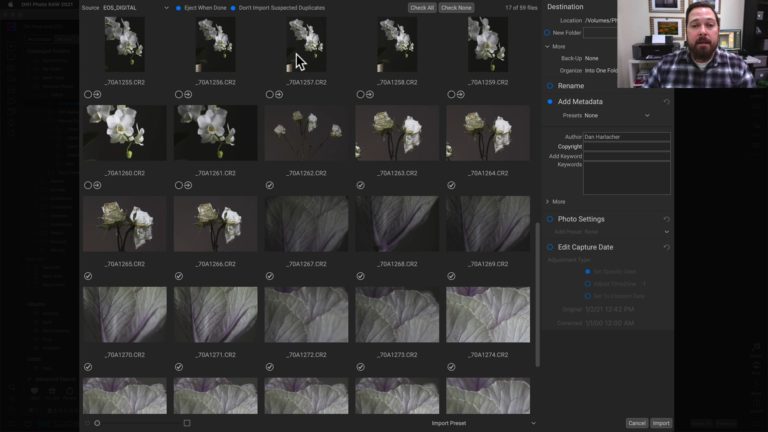Click the Cancel button

pos(637,423)
